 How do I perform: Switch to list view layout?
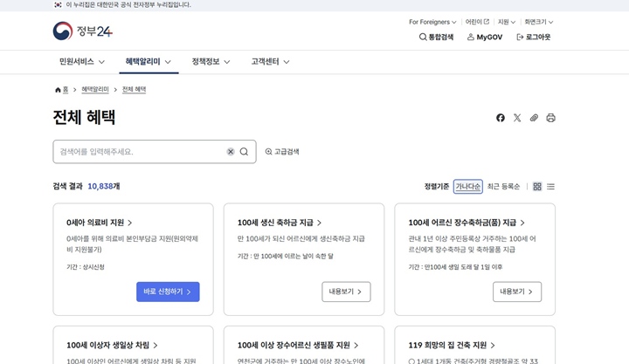pos(550,187)
